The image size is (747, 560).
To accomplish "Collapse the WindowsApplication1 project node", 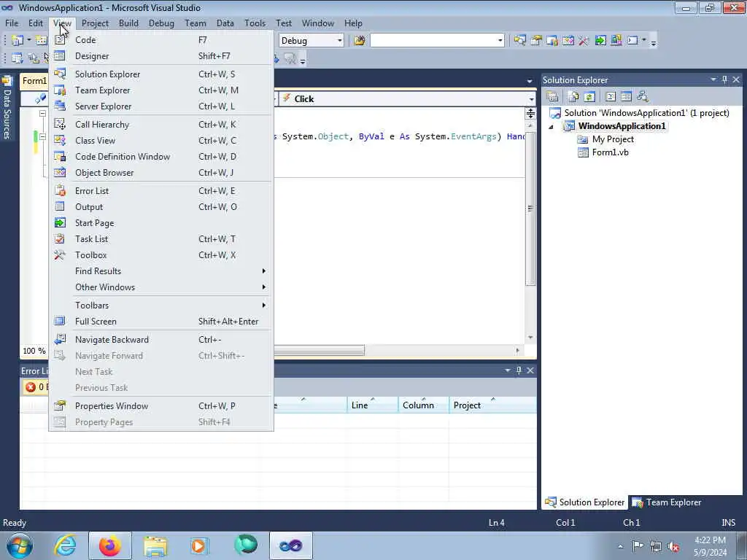I will pos(551,127).
